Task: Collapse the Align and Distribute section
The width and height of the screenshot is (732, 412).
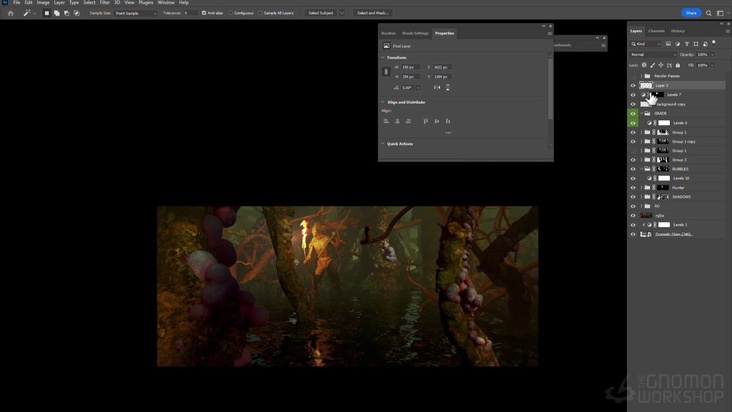Action: pos(383,102)
